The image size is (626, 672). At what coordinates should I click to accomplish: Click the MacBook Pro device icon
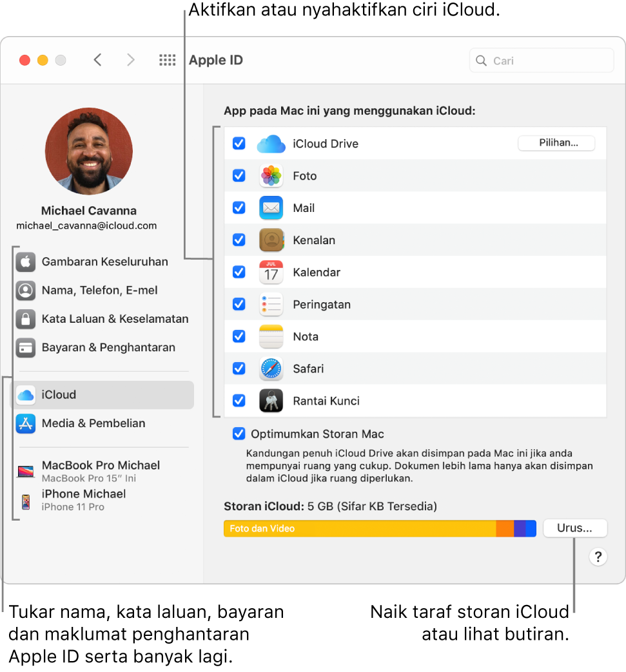pyautogui.click(x=26, y=472)
